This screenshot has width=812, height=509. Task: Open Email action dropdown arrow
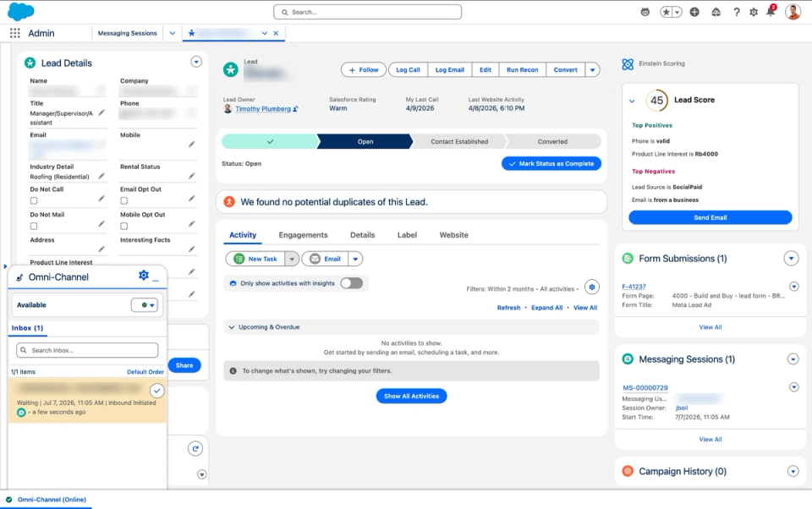coord(355,259)
